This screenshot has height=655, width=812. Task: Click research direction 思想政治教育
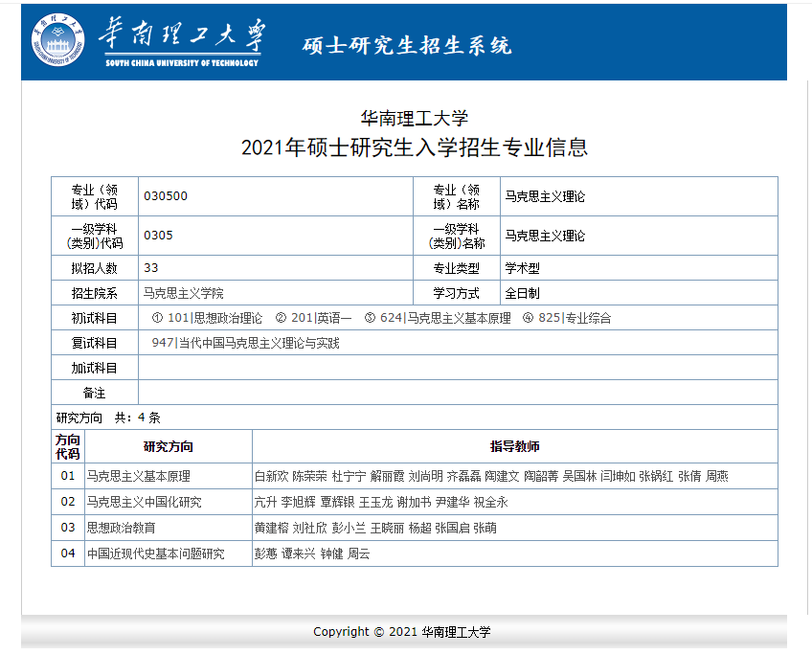[122, 529]
